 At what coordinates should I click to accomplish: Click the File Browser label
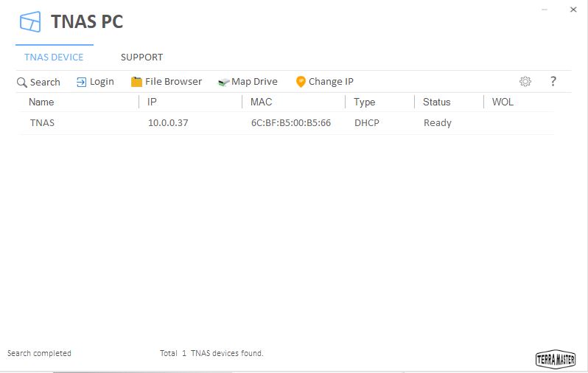pyautogui.click(x=174, y=81)
